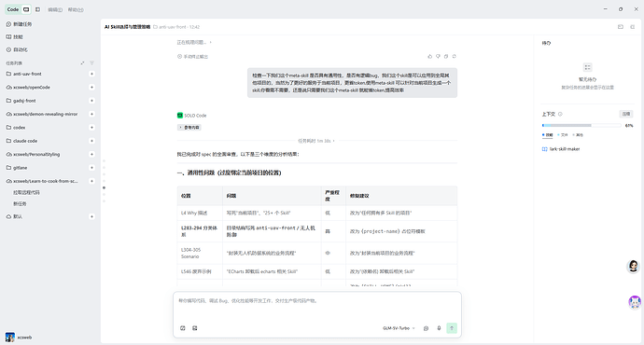Screen dimensions: 644x345
Task: Select the third context tab after 文件
Action: tap(578, 135)
